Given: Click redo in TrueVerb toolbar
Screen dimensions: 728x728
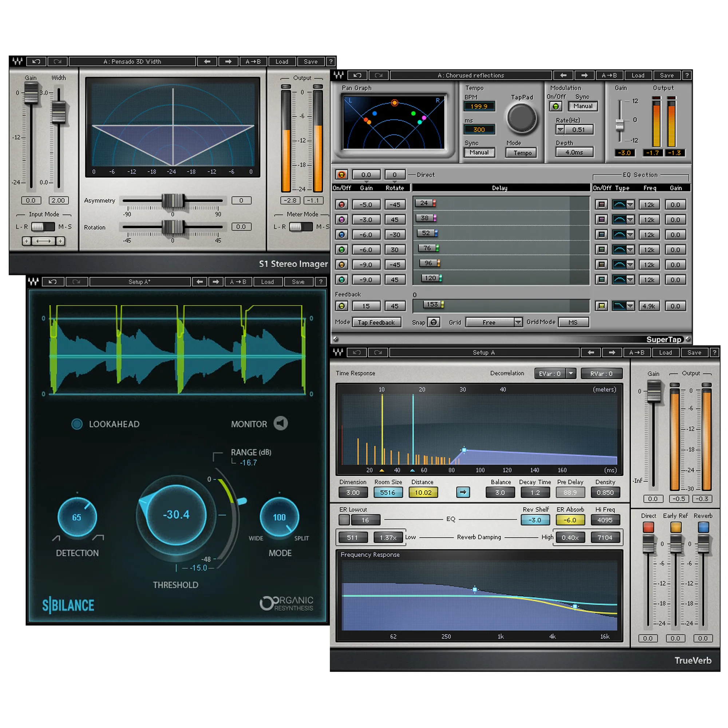Looking at the screenshot, I should click(x=378, y=352).
